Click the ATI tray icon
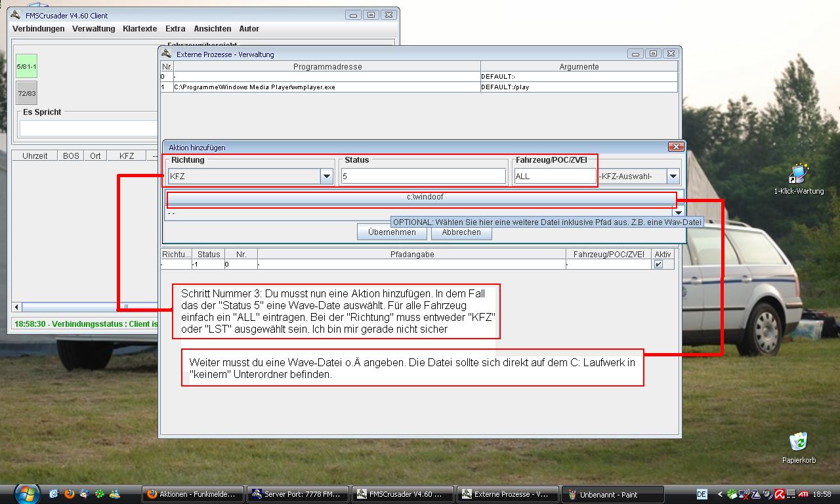The width and height of the screenshot is (840, 504). coord(803,494)
